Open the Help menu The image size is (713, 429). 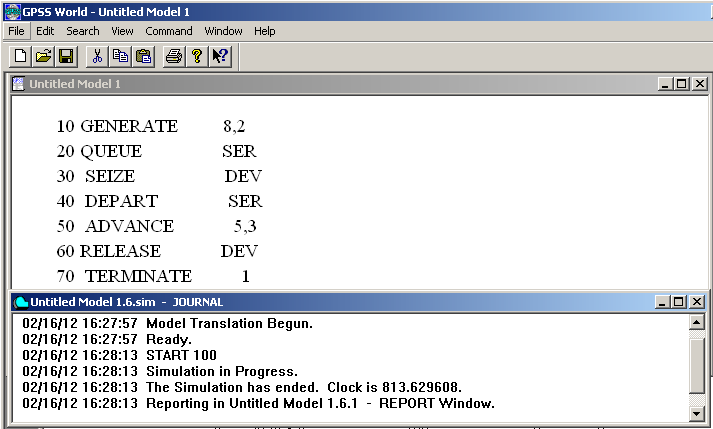[265, 31]
